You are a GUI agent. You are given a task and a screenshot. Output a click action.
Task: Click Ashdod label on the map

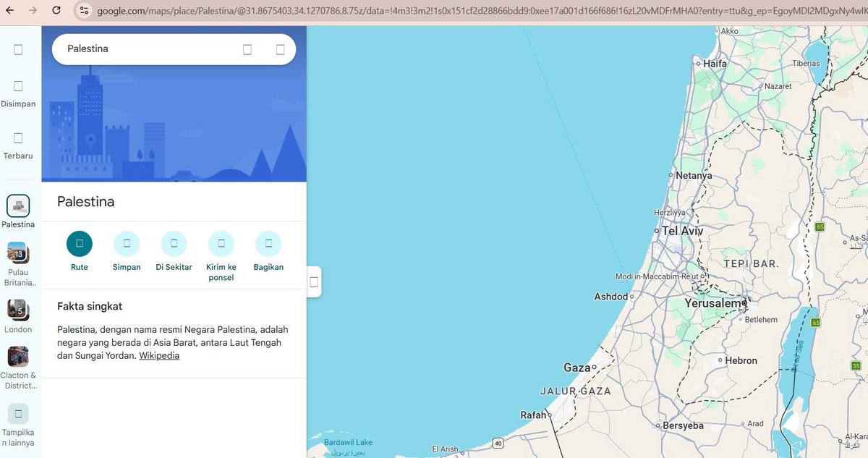click(x=610, y=297)
